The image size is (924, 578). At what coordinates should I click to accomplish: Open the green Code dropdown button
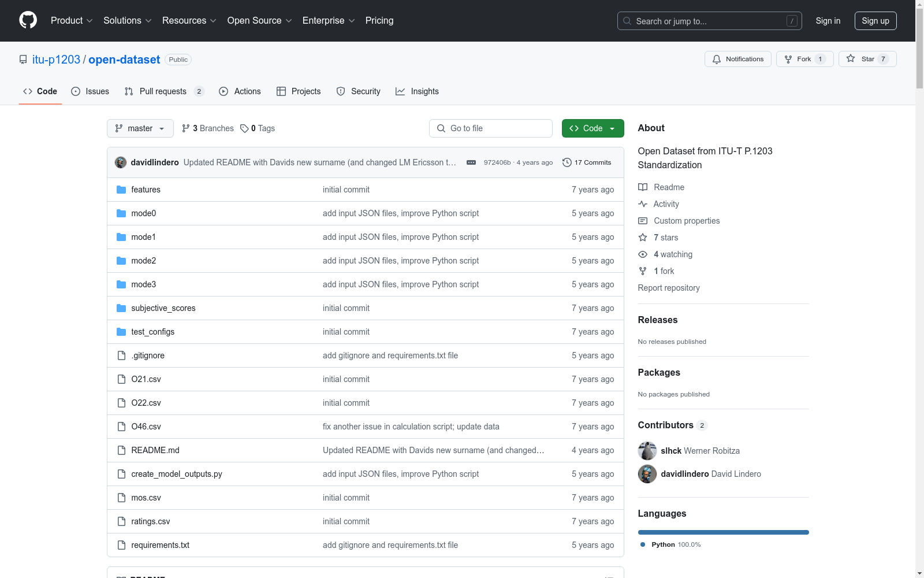point(593,128)
